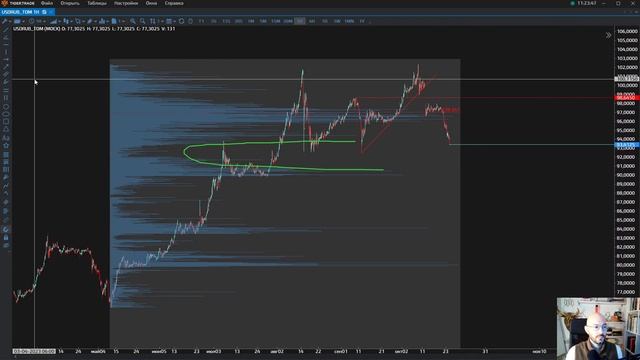Image resolution: width=640 pixels, height=360 pixels.
Task: Switch timeframe to 15M
Action: (x=276, y=21)
